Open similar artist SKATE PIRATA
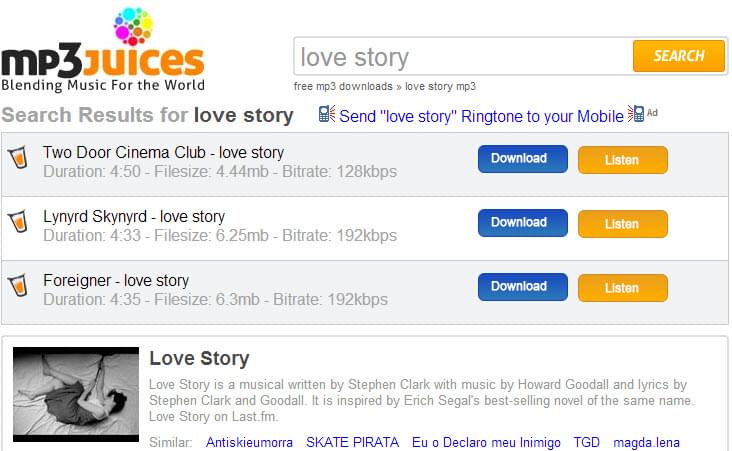 point(352,442)
